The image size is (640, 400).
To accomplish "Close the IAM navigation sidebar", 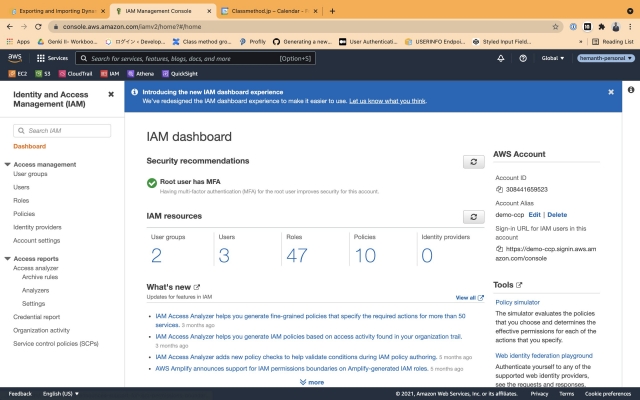I will coord(111,94).
